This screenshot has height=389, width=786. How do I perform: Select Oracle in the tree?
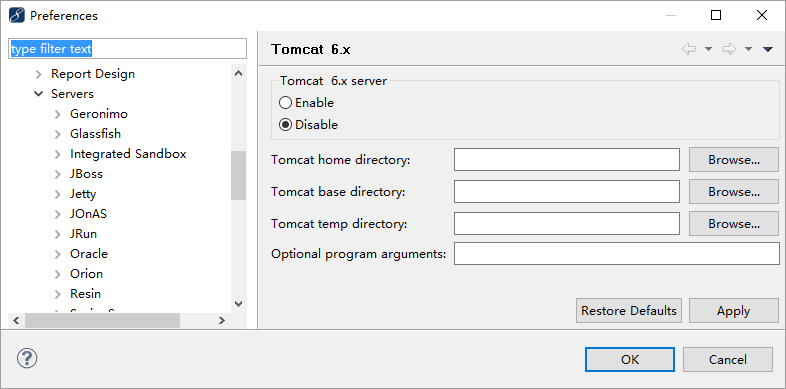(89, 254)
